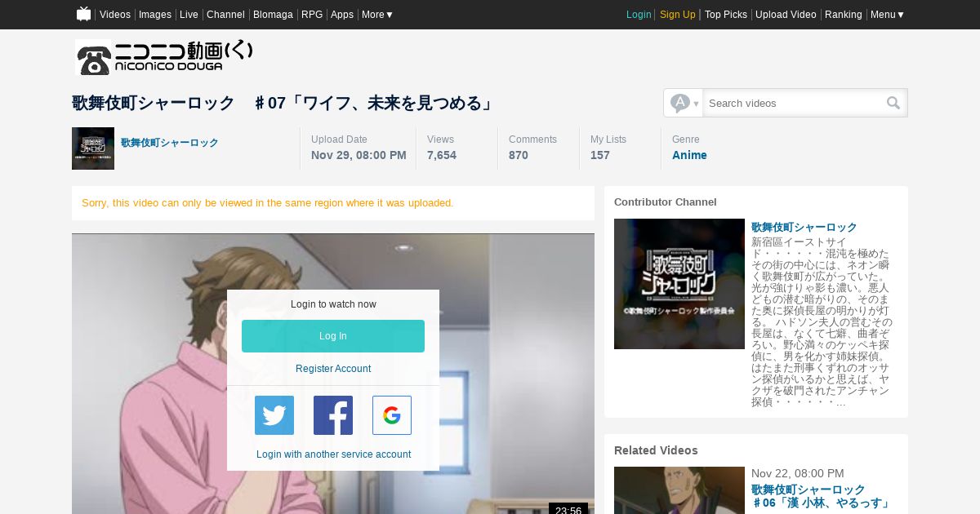Click the uploader channel thumbnail beside the title
Image resolution: width=980 pixels, height=514 pixels.
(x=93, y=148)
